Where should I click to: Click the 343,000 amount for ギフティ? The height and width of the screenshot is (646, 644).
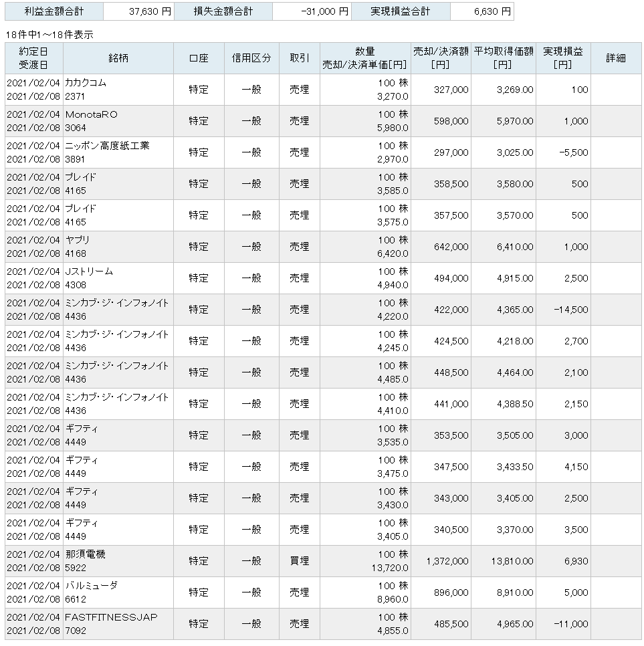click(451, 498)
